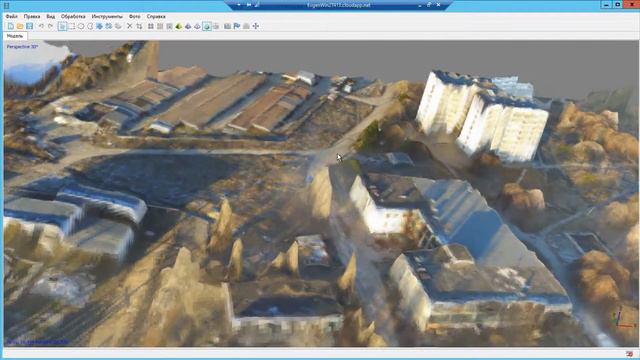Switch to Dense Cloud view mode

pyautogui.click(x=160, y=26)
